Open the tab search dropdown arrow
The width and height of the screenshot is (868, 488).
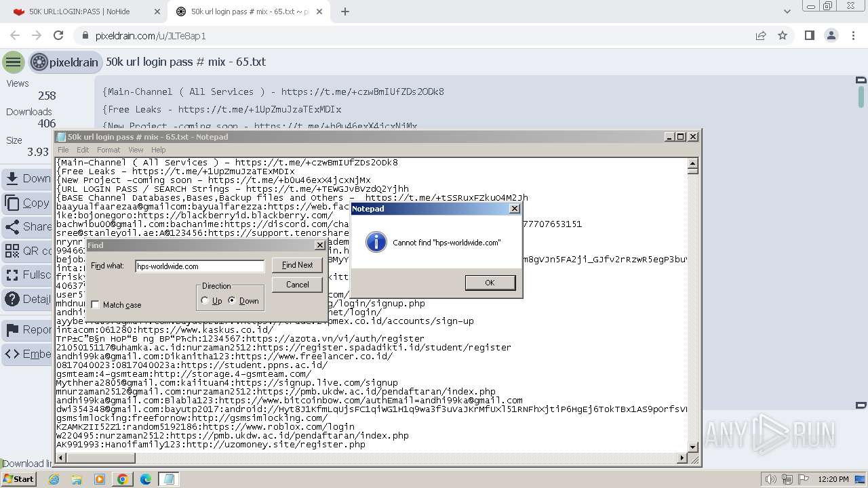pyautogui.click(x=787, y=12)
